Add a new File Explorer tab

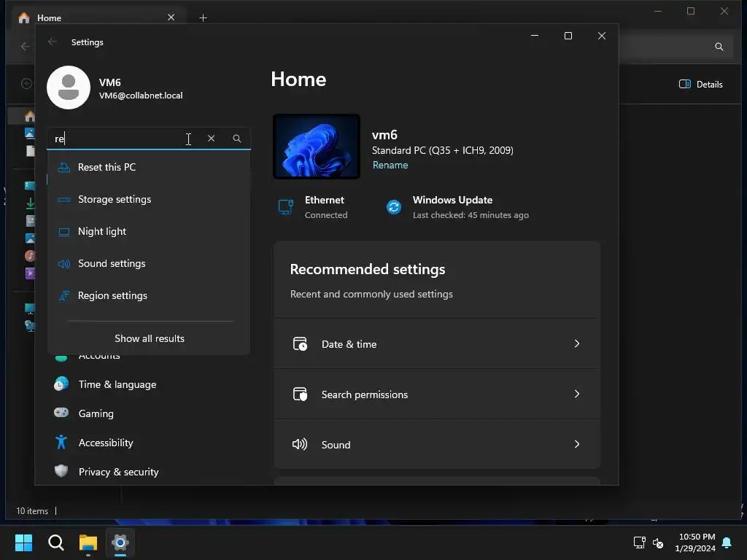pos(203,18)
